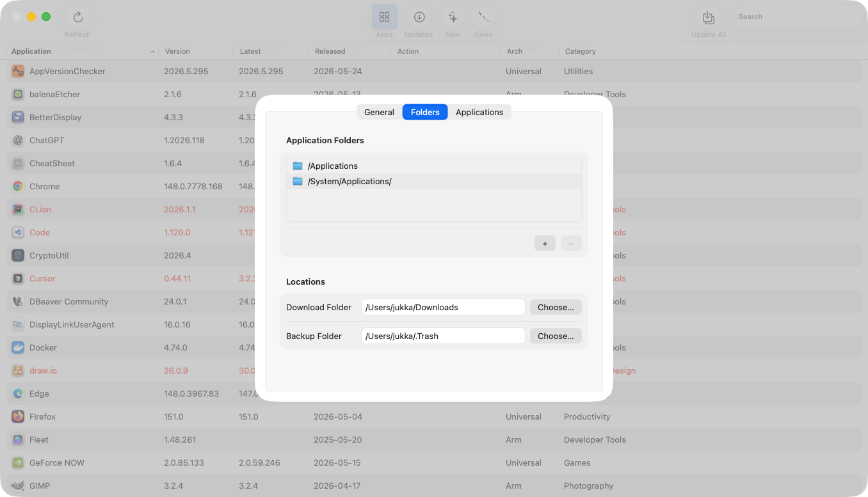Click the Refresh toolbar icon

point(78,17)
